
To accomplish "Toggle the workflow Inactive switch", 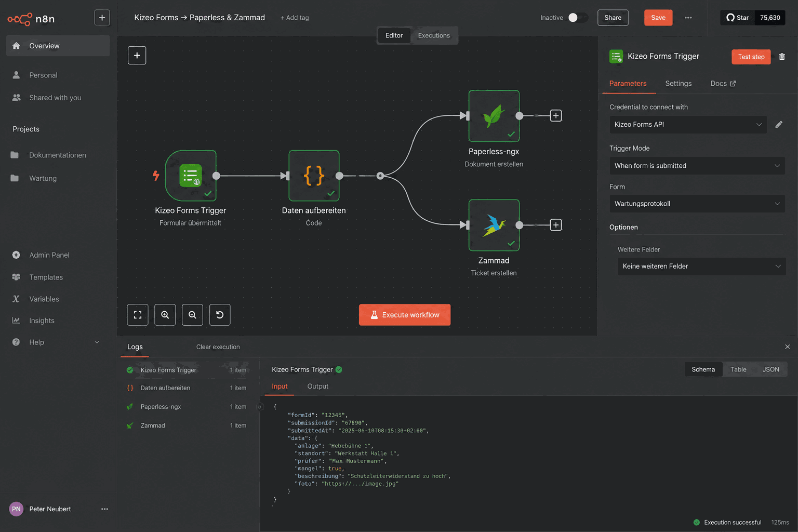I will [578, 18].
